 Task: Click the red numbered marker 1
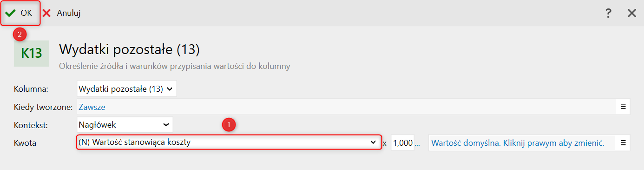tap(229, 125)
